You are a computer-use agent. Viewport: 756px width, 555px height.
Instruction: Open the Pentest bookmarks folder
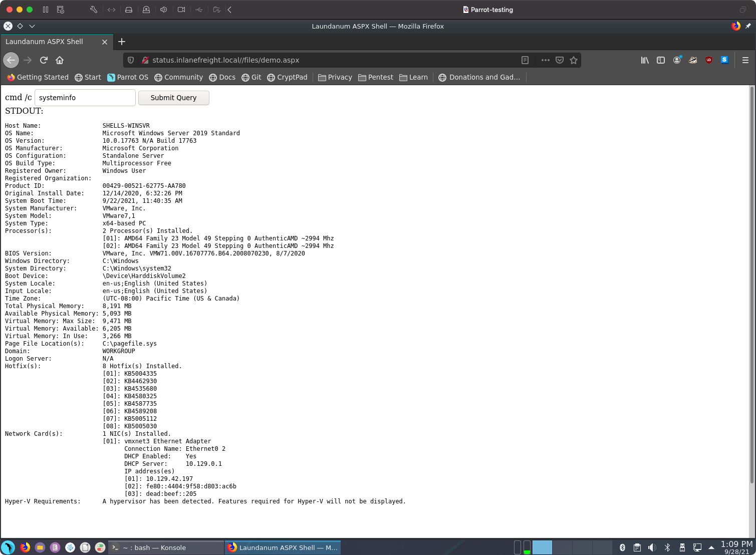(x=376, y=77)
